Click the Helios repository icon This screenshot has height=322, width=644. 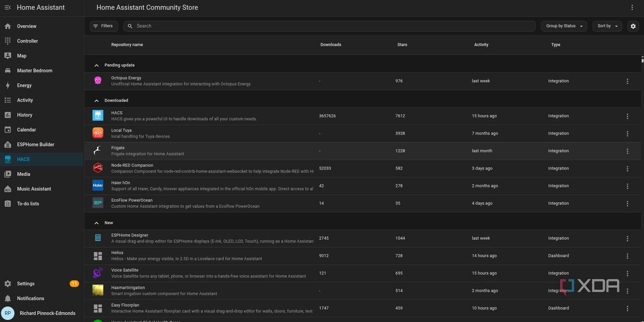[x=98, y=256]
